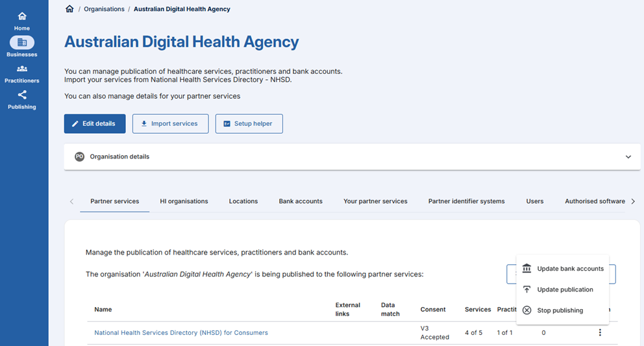Click the Data match column header
644x346 pixels.
click(390, 310)
